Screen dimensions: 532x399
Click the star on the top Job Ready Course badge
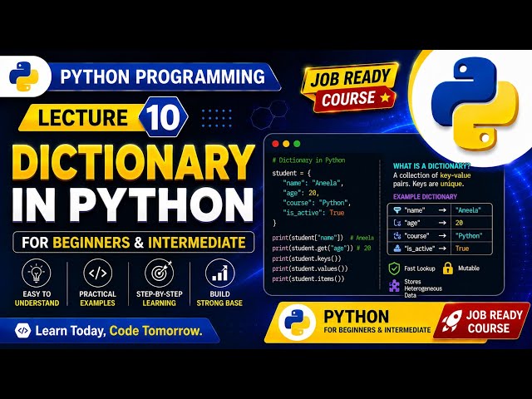[x=385, y=98]
